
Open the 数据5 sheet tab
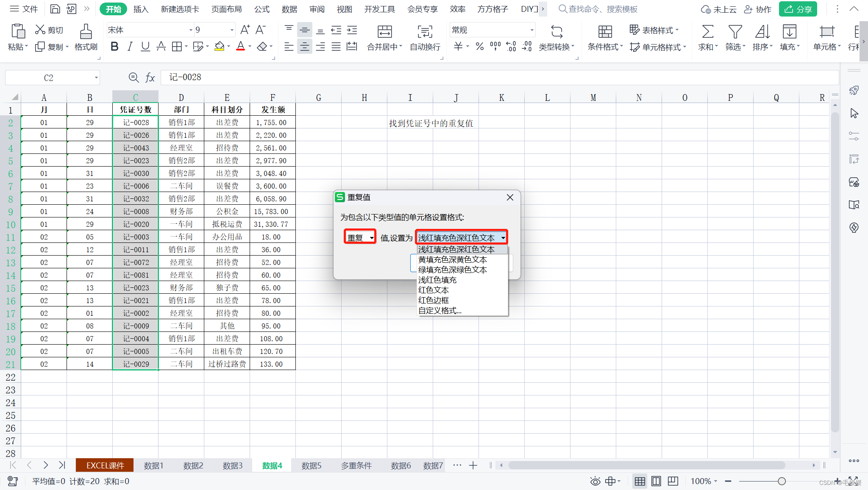pos(311,465)
